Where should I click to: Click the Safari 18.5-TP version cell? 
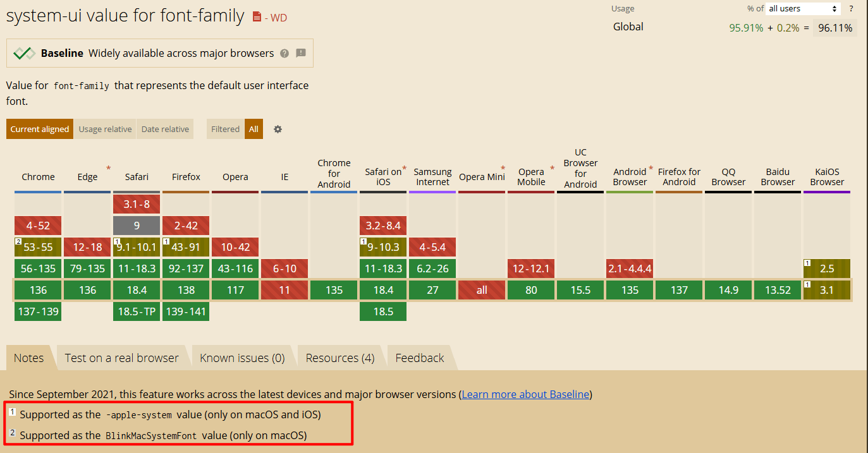click(x=137, y=311)
